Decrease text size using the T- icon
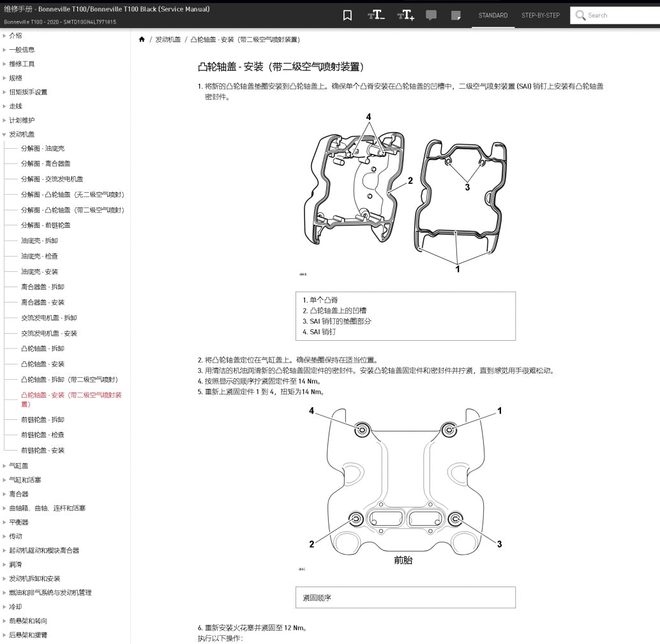Screen dimensions: 660x644 click(376, 15)
